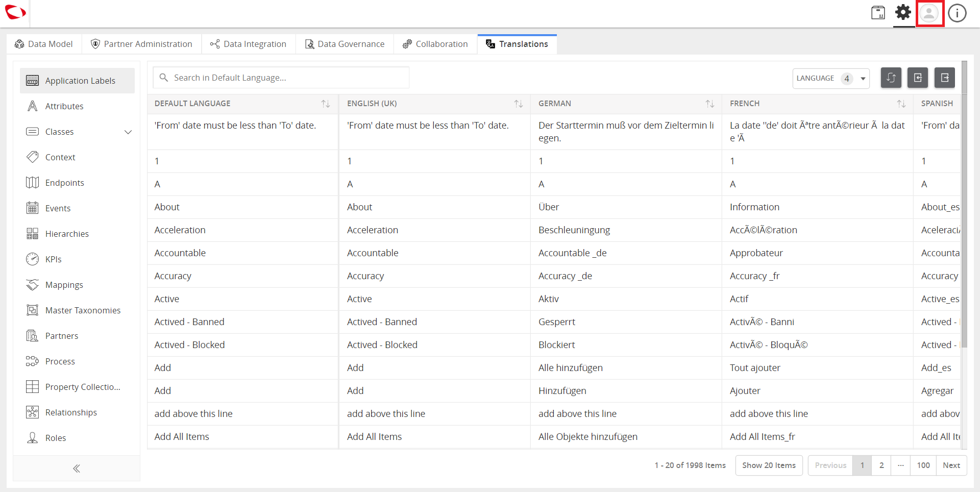
Task: Click the refresh translations toolbar button
Action: point(891,78)
